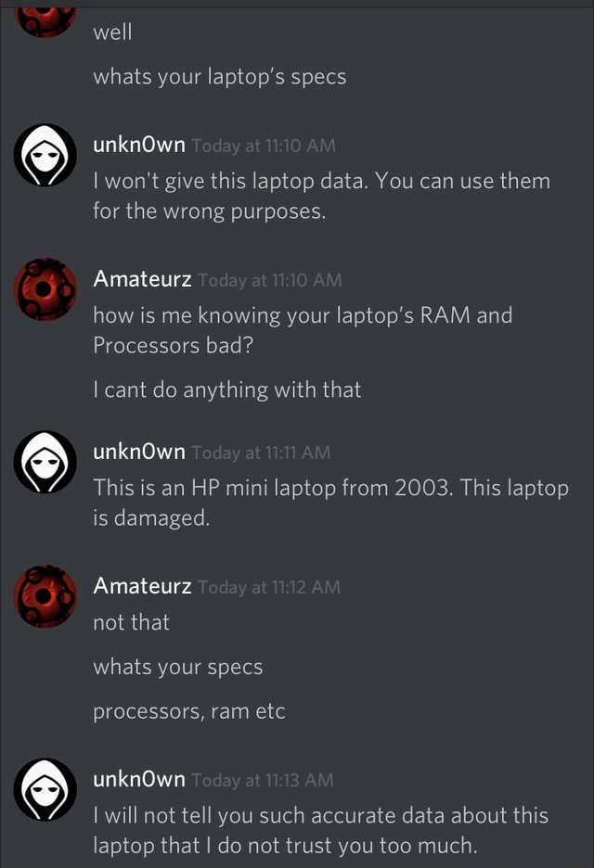Screen dimensions: 594x868
Task: Select unkn0wn's avatar beside the bottom message
Action: click(x=45, y=788)
